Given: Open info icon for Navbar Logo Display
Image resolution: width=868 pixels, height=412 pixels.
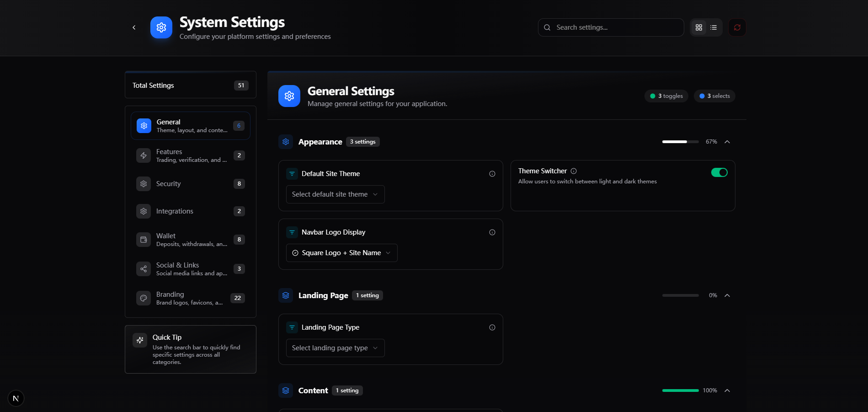Looking at the screenshot, I should (492, 232).
